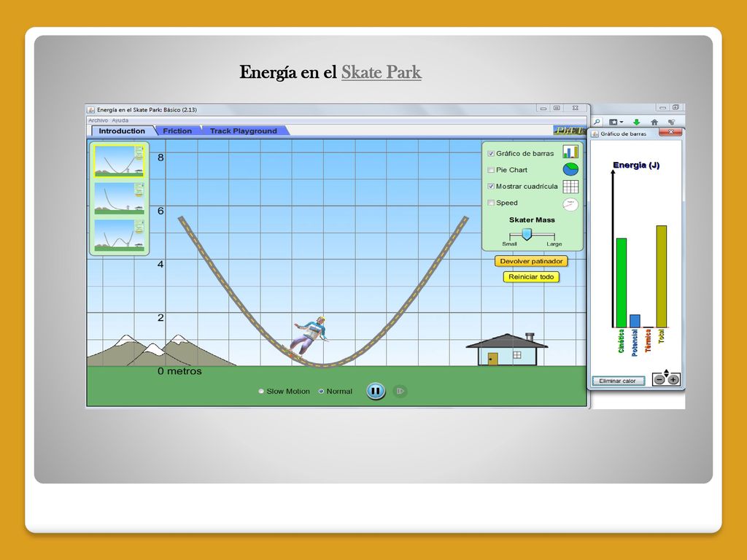747x560 pixels.
Task: Open the browser bookmarks star icon
Action: [x=613, y=122]
